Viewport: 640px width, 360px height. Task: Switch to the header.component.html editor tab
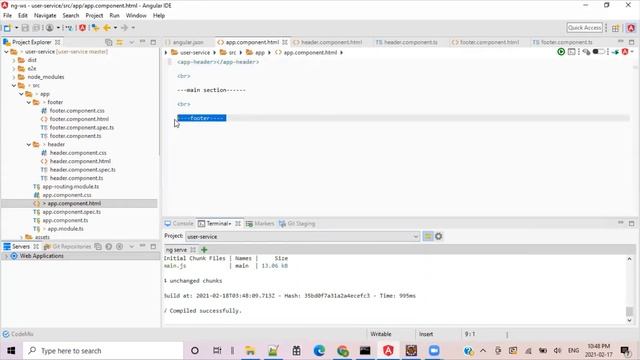pyautogui.click(x=328, y=42)
